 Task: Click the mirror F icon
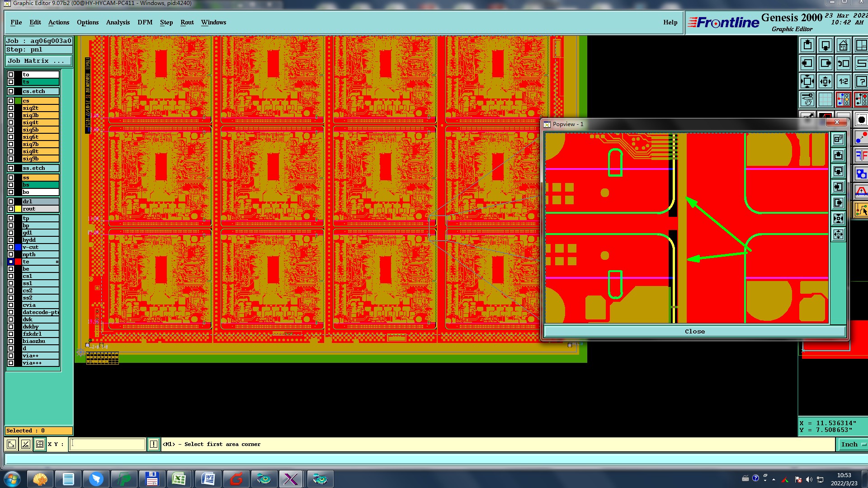click(x=861, y=155)
